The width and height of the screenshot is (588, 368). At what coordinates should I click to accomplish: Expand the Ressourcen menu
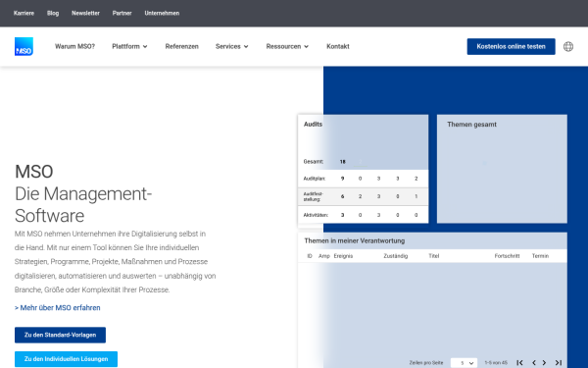click(287, 46)
